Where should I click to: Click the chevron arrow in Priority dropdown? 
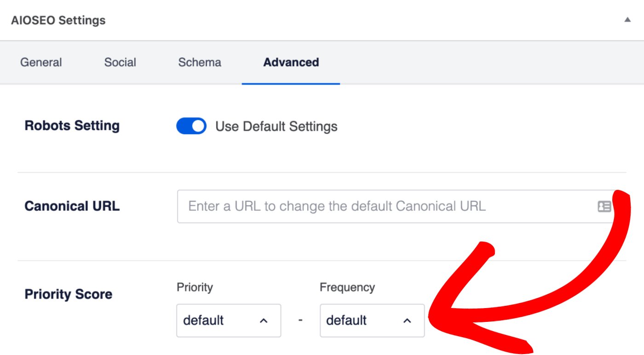coord(264,321)
